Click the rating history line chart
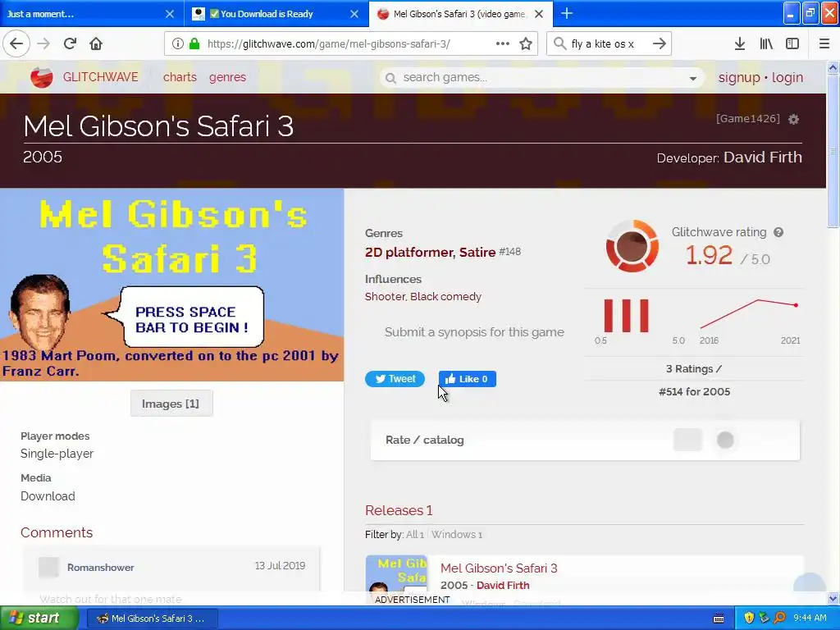This screenshot has width=840, height=630. tap(750, 314)
